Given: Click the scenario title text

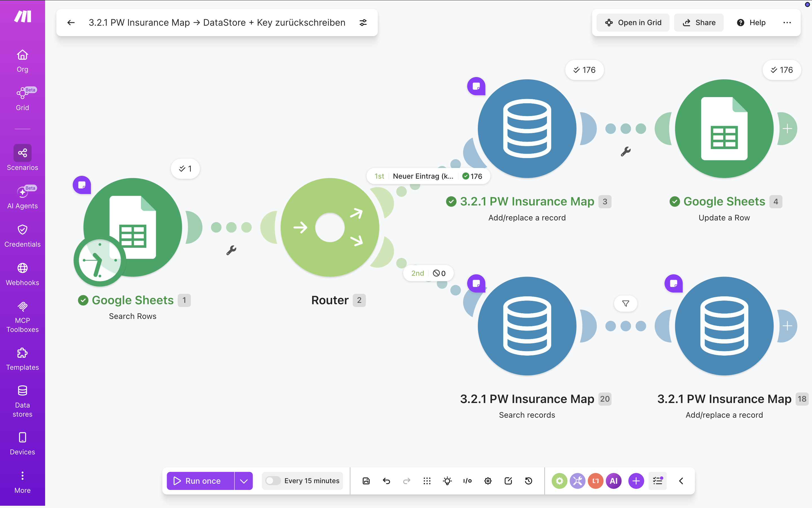Looking at the screenshot, I should 217,23.
